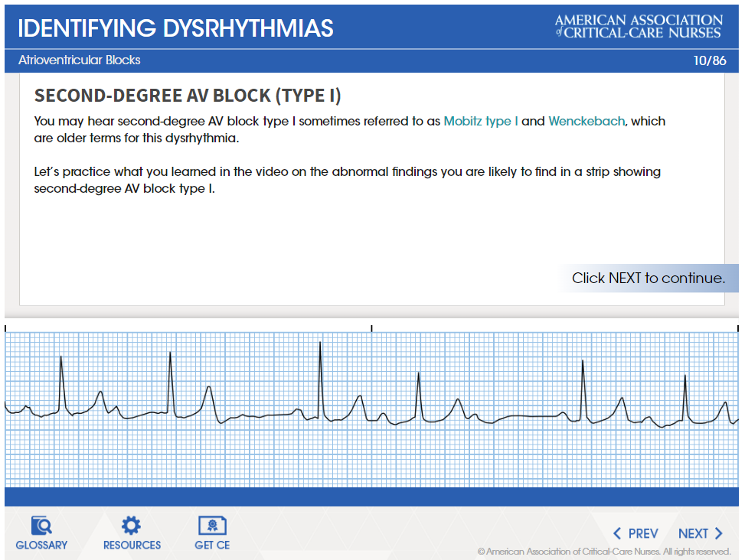Select the GLOSSARY label in bottom bar
Screen dimensions: 745x560
tap(41, 545)
